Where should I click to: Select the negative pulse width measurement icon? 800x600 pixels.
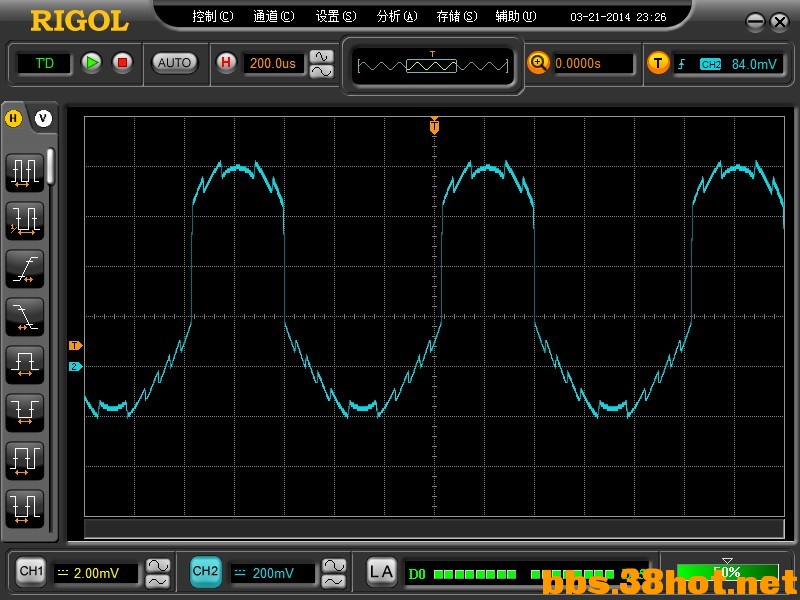click(24, 412)
